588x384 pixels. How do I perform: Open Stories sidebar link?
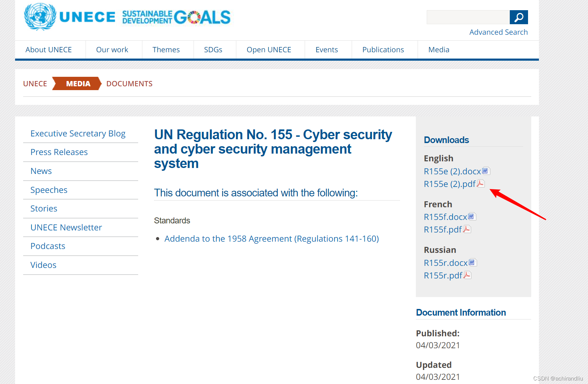point(44,209)
